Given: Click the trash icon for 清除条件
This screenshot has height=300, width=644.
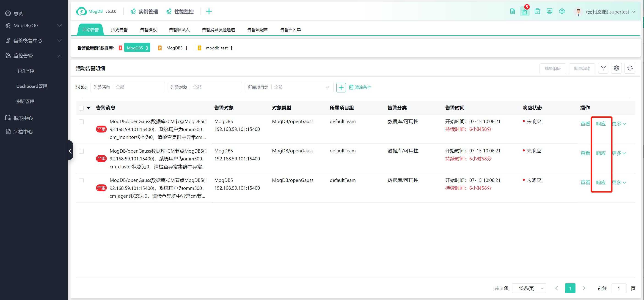Looking at the screenshot, I should tap(351, 87).
